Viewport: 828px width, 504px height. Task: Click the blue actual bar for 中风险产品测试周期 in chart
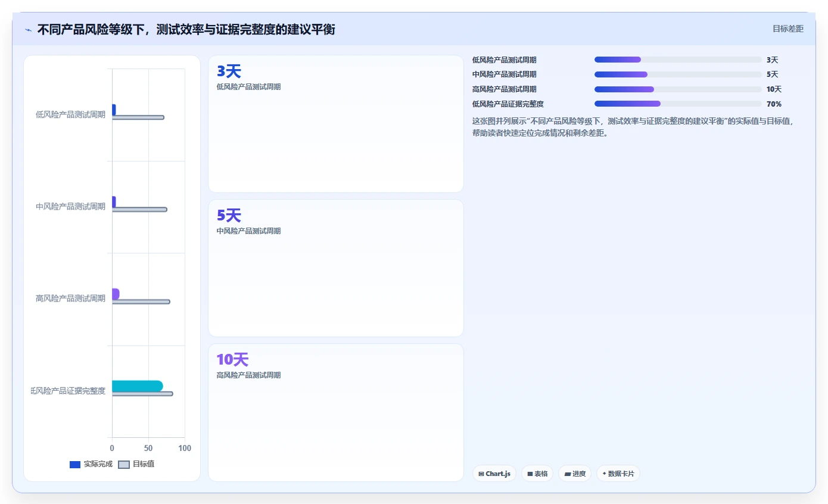pos(114,202)
